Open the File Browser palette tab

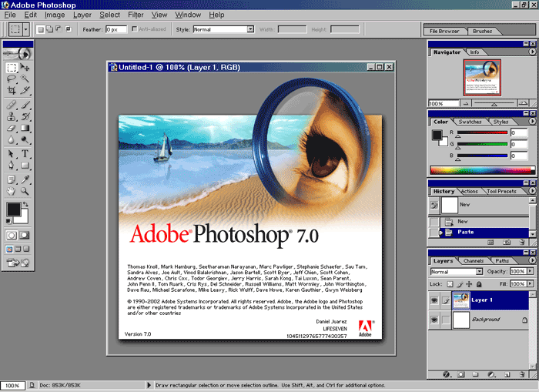[444, 31]
